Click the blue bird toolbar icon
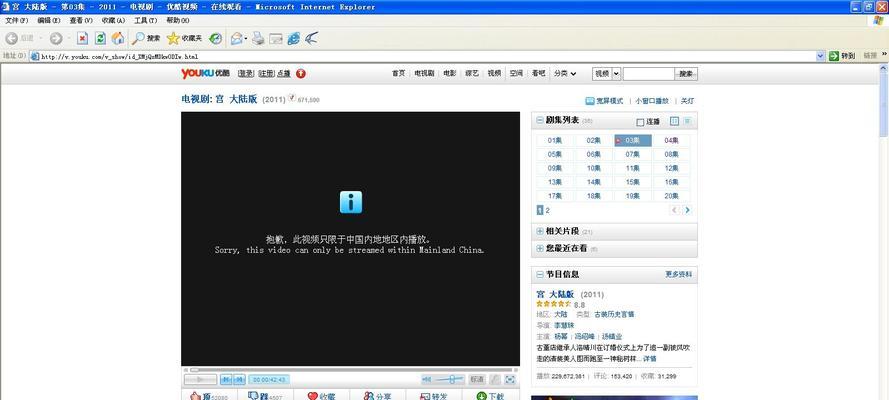Image resolution: width=889 pixels, height=400 pixels. pyautogui.click(x=311, y=39)
